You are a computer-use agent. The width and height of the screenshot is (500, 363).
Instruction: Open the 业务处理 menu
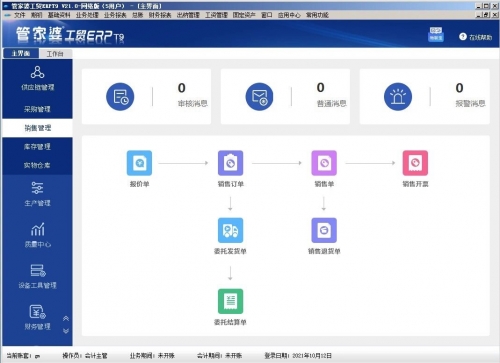87,15
